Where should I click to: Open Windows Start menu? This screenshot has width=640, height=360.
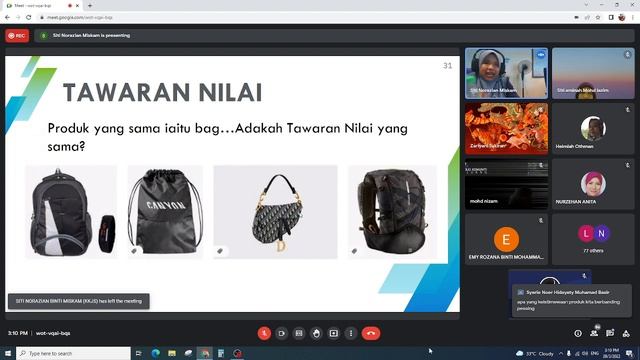click(x=8, y=353)
